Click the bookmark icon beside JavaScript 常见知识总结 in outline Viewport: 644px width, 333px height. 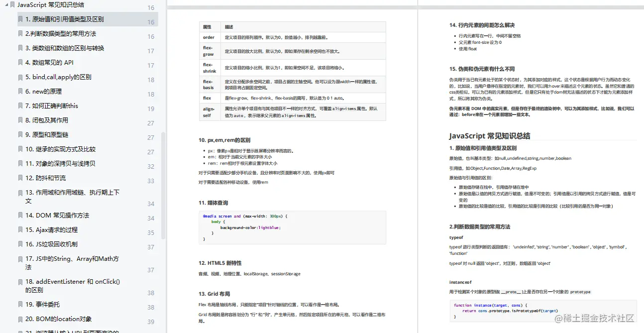click(12, 4)
